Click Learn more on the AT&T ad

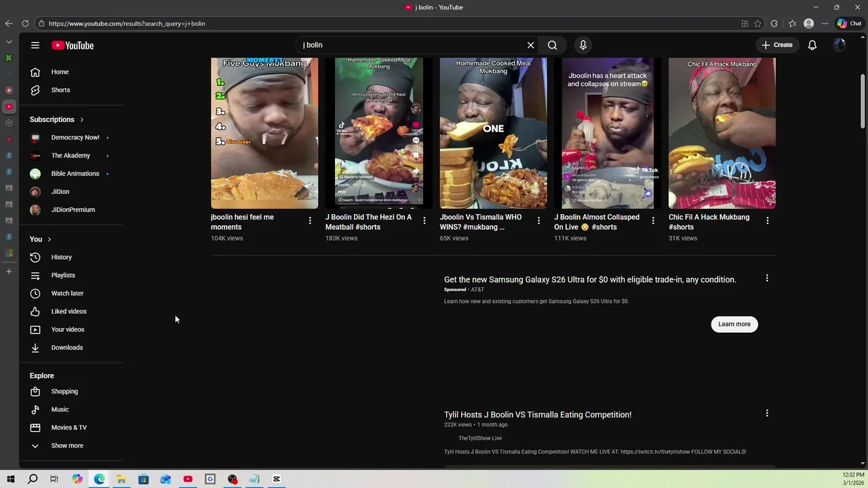pos(734,324)
